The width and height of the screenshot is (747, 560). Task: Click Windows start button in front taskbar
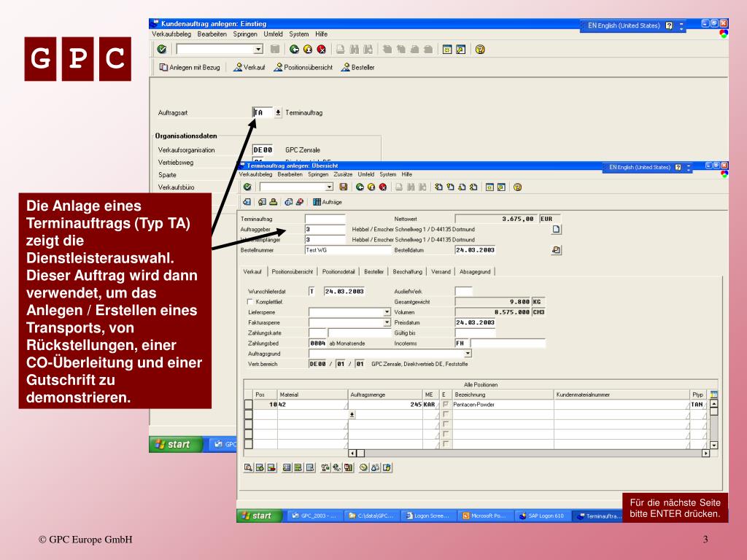[x=260, y=516]
